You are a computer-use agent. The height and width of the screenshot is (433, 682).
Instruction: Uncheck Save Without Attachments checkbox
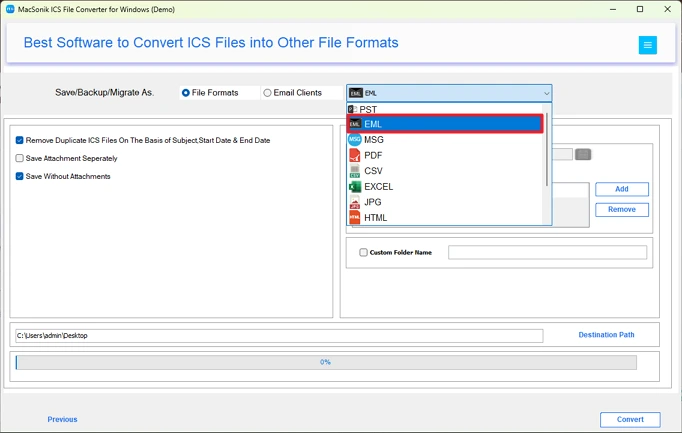[x=20, y=176]
